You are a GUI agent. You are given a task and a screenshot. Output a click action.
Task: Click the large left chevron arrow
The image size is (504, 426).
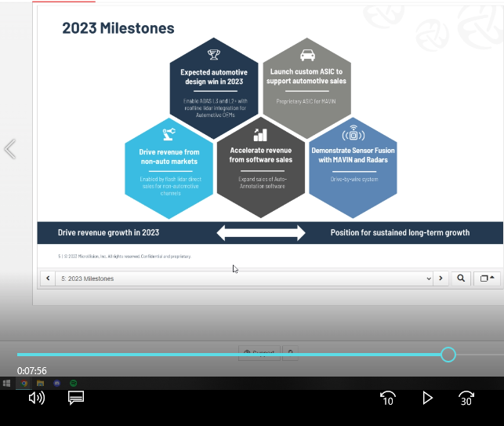tap(10, 149)
